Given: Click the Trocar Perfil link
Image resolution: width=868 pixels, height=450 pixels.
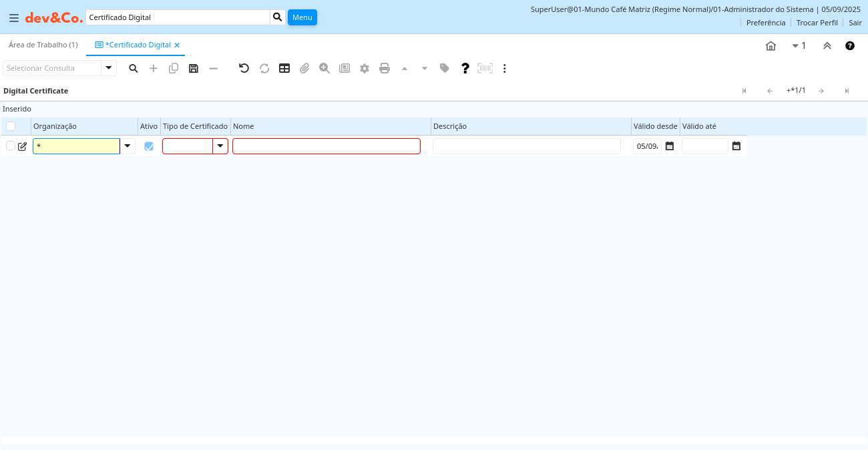Looking at the screenshot, I should click(817, 23).
